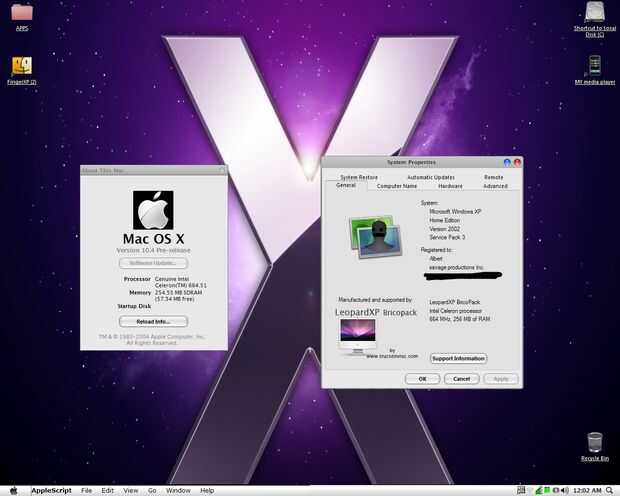Open the View menu
The height and width of the screenshot is (496, 620).
[x=130, y=490]
